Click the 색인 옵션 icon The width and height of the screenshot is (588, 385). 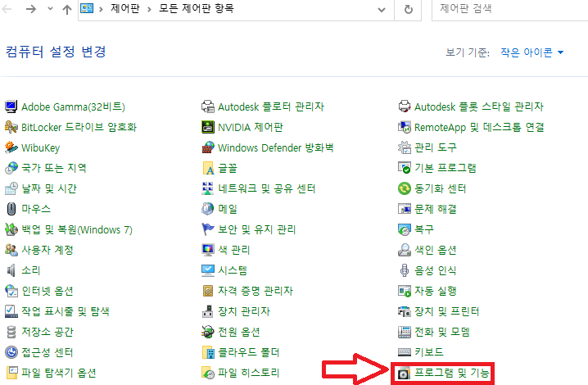(x=405, y=250)
